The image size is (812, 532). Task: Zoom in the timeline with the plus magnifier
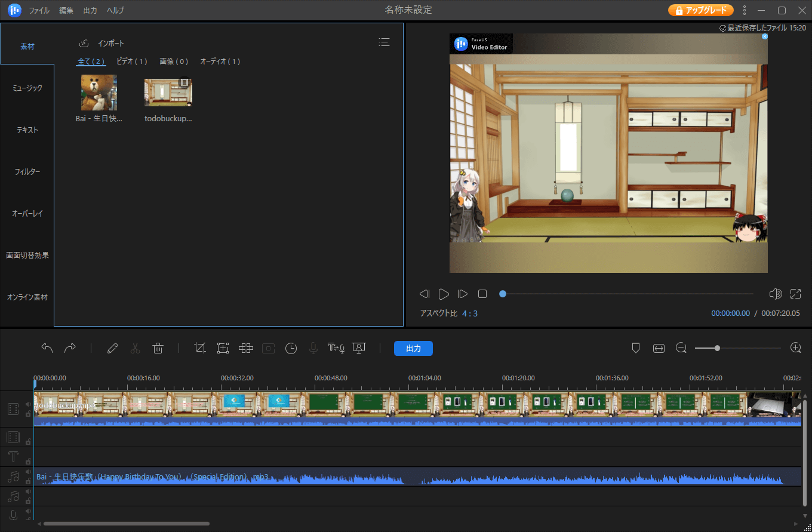coord(795,348)
